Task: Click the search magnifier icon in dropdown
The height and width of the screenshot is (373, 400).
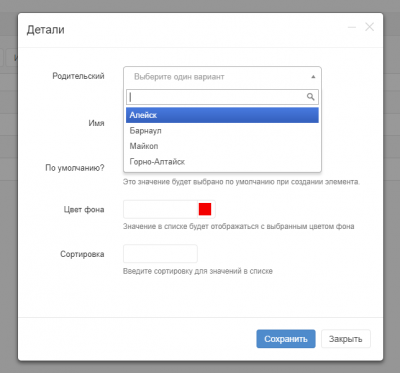Action: point(310,97)
